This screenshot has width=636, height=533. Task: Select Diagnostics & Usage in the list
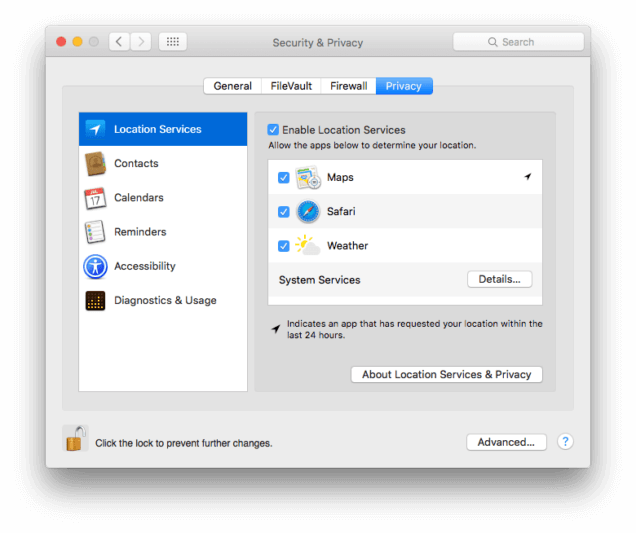[163, 300]
